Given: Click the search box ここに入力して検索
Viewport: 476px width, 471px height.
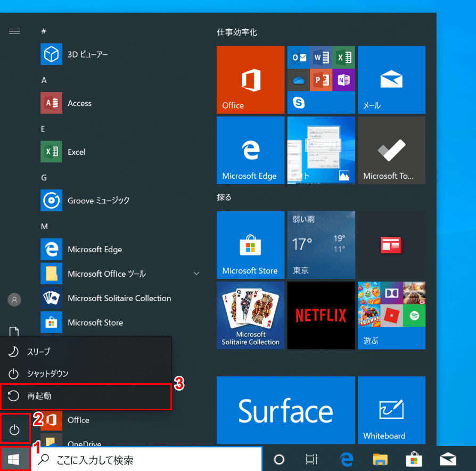Looking at the screenshot, I should click(147, 460).
